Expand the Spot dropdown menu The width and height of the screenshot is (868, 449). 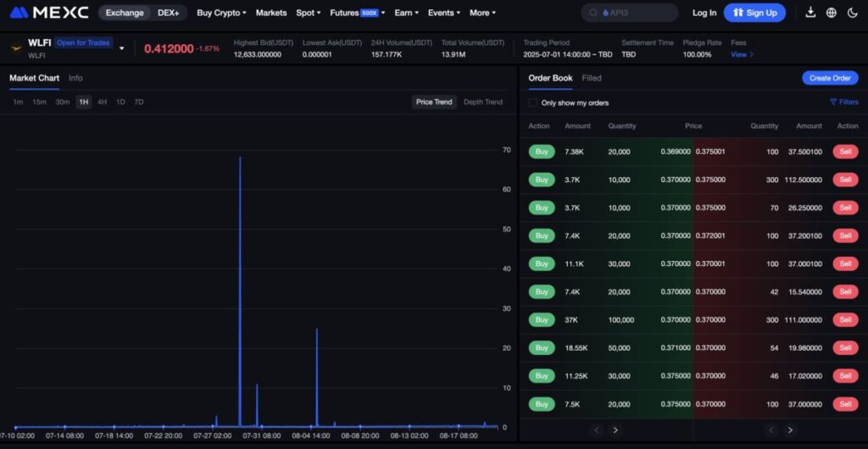click(x=308, y=13)
